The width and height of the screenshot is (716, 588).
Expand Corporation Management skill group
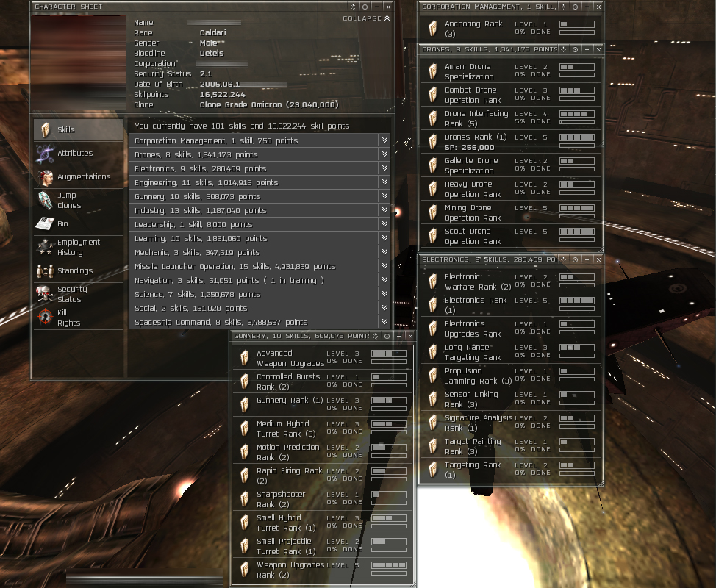tap(384, 140)
